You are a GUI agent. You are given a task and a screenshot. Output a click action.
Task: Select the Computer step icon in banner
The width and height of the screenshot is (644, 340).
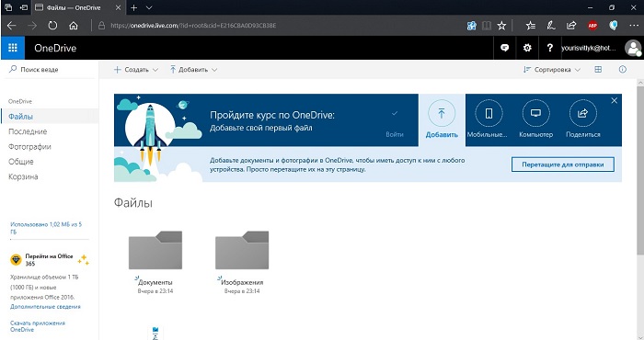pyautogui.click(x=535, y=114)
